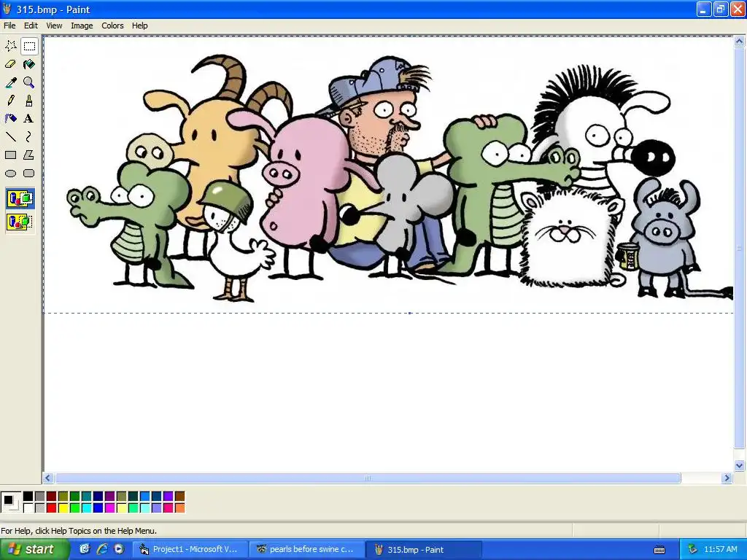Pick the maroon color swatch
The height and width of the screenshot is (560, 747).
coord(52,497)
